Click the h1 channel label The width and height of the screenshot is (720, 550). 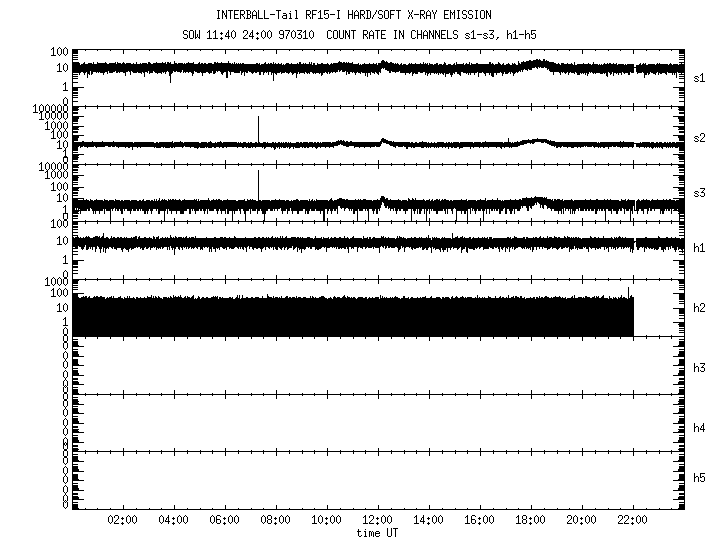(700, 248)
